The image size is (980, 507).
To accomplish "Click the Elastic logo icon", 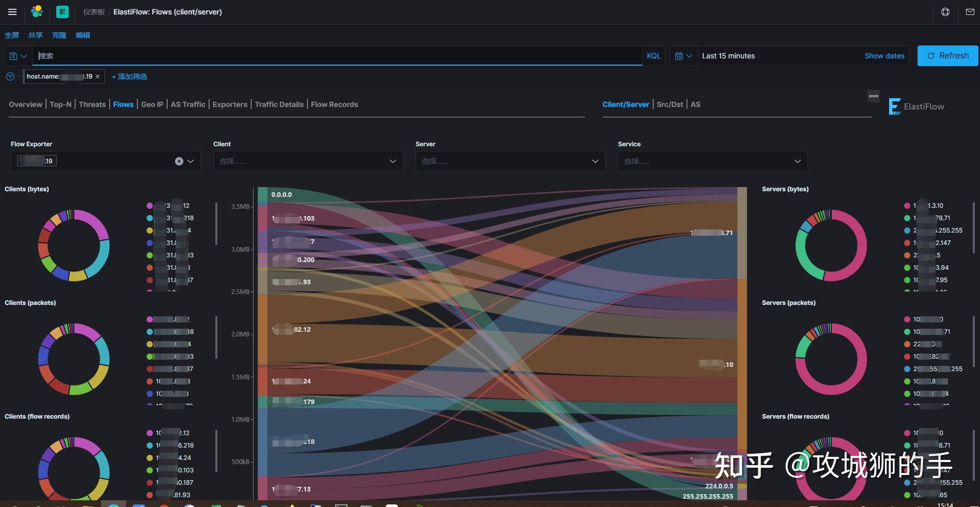I will click(x=37, y=11).
